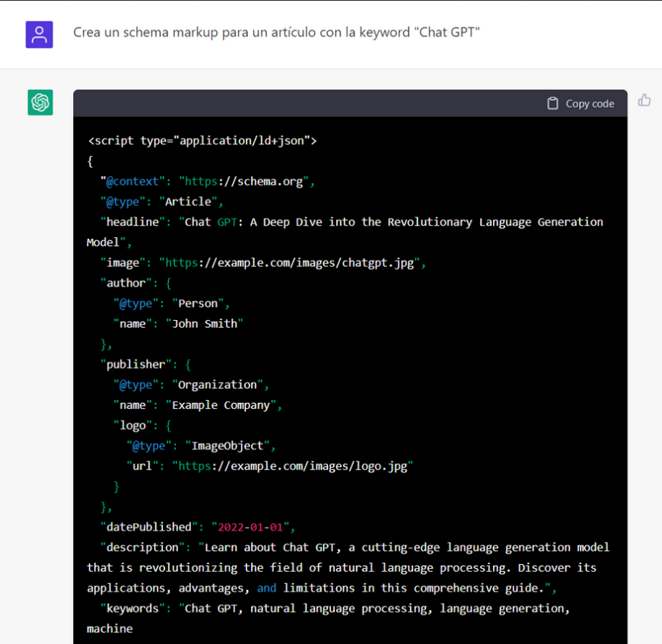
Task: Click the keywords line in the code
Action: point(335,608)
